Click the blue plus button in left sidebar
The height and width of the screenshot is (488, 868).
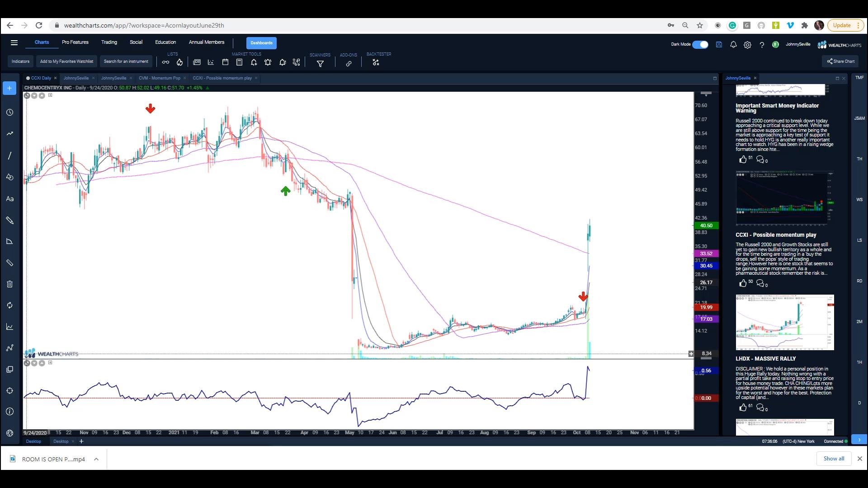pos(9,88)
